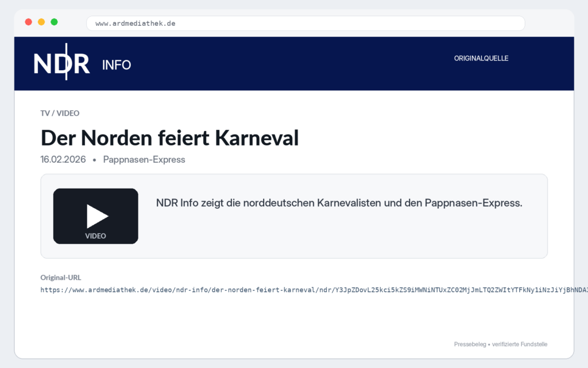Open the ORIGINALQUELLE link
Screen dimensions: 588x368
[x=481, y=58]
